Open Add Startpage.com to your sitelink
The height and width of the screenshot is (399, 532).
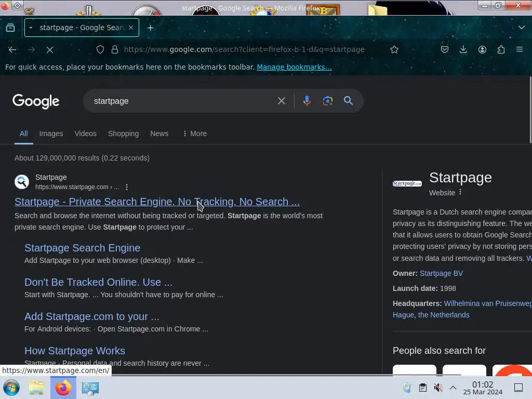click(91, 316)
